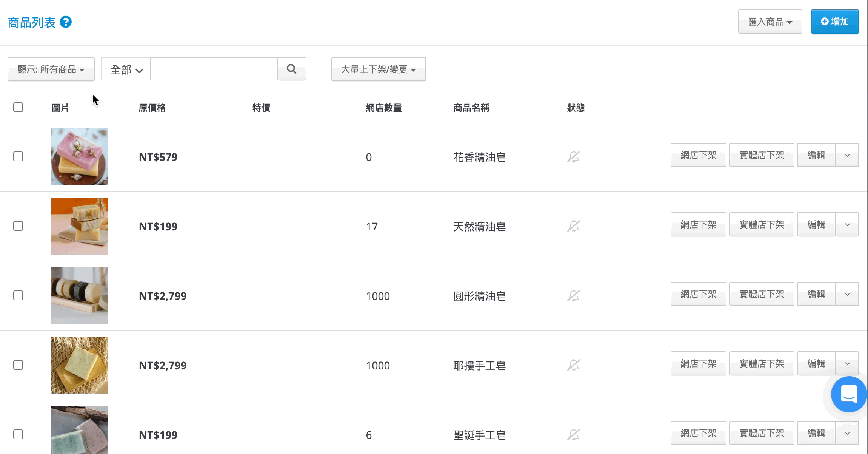Click 實體店下架 for 花香精油皂

762,155
